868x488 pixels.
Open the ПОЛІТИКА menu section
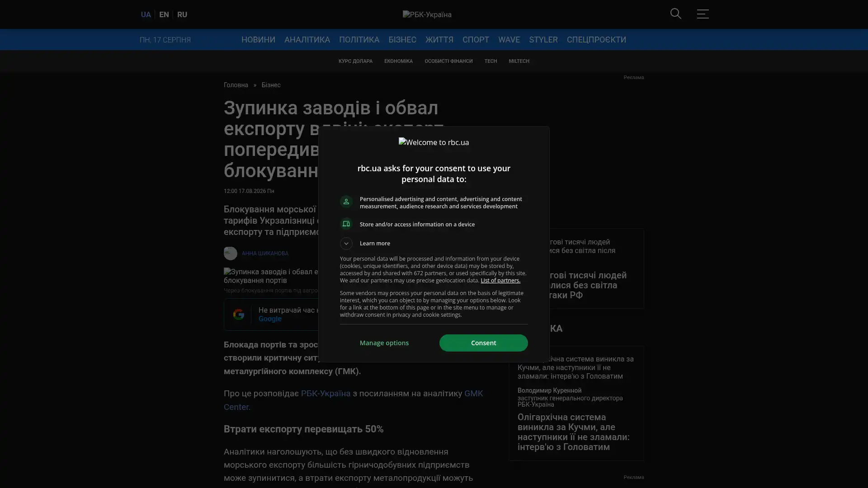(x=359, y=40)
